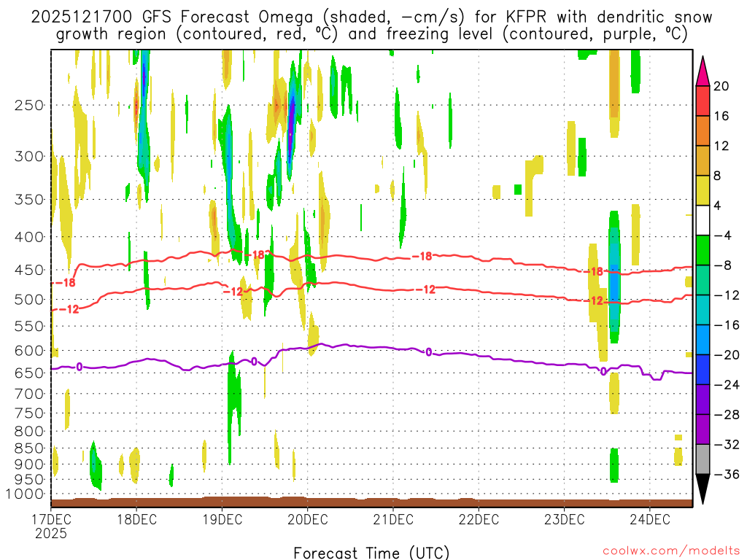747x560 pixels.
Task: Click the 650 pressure level label
Action: click(x=29, y=373)
